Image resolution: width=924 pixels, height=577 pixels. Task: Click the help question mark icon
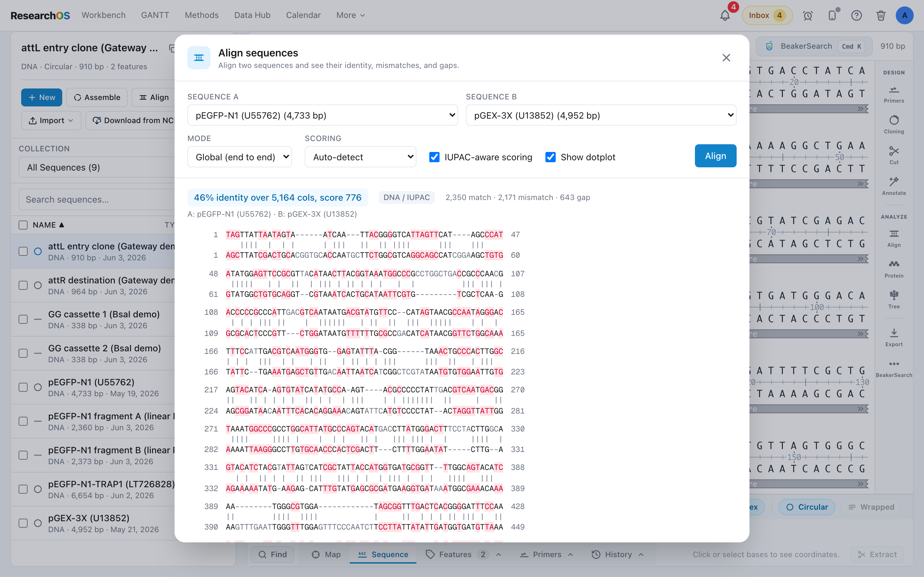point(856,16)
